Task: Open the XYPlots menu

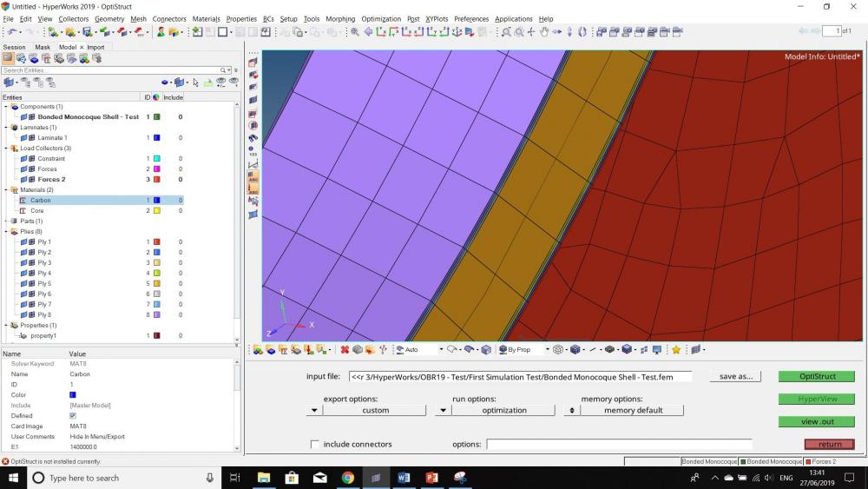Action: pyautogui.click(x=437, y=19)
